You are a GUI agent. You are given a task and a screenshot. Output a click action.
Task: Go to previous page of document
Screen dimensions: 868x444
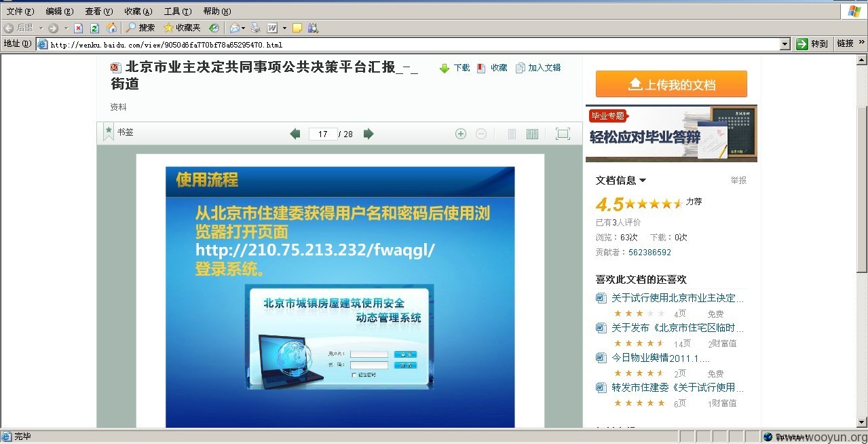pyautogui.click(x=295, y=134)
